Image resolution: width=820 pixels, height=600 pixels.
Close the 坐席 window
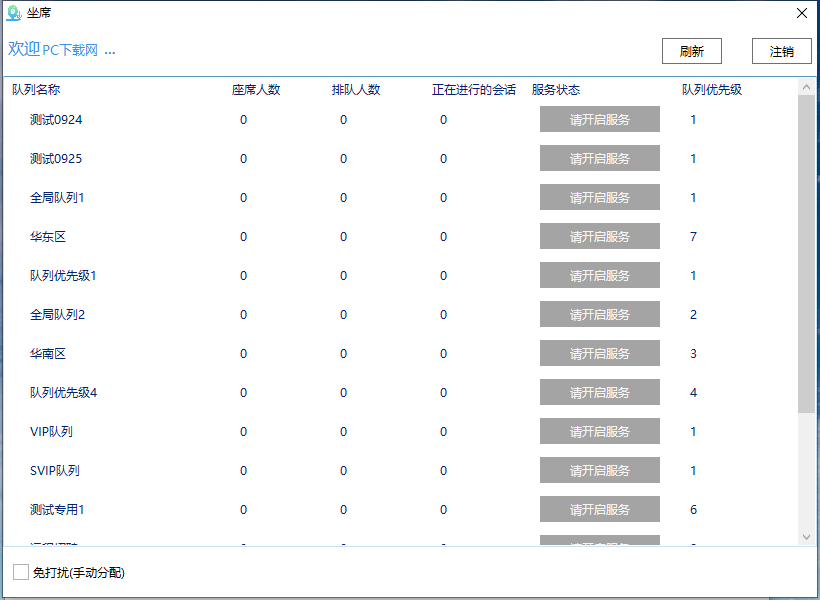pyautogui.click(x=802, y=13)
